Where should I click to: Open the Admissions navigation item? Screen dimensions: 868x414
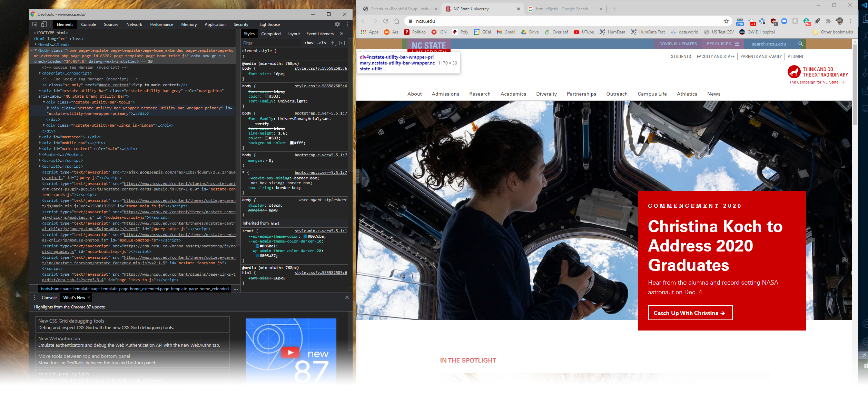point(445,94)
